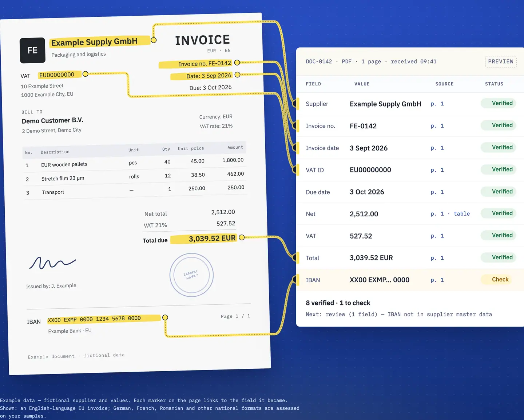The width and height of the screenshot is (524, 420).
Task: Click Due: 3 Oct 2026 on the invoice
Action: [210, 88]
